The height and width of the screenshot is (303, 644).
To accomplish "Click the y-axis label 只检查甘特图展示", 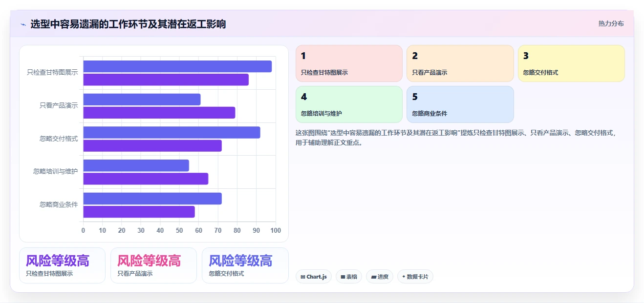I will click(x=52, y=72).
